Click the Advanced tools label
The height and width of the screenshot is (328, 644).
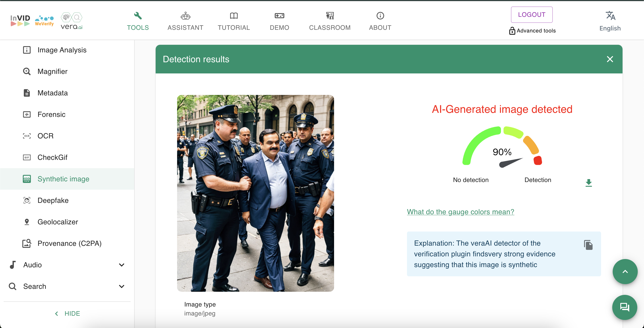coord(536,30)
